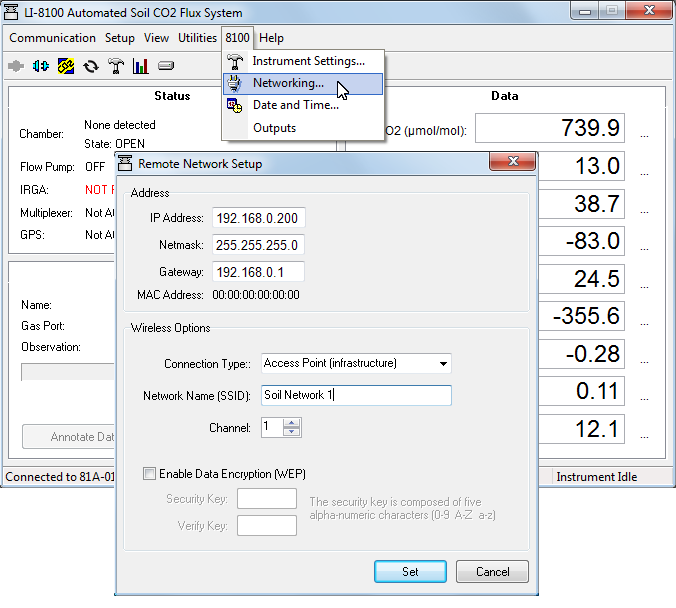Click the Cancel button

(492, 572)
